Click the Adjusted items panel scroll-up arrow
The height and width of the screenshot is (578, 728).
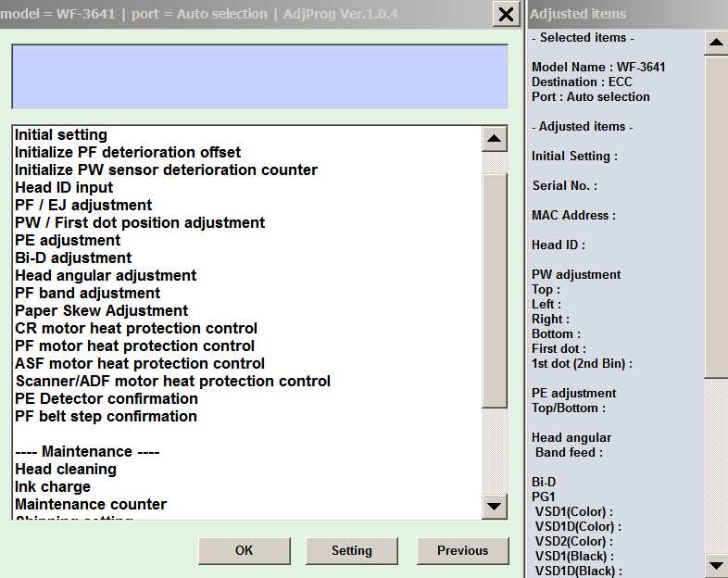pos(716,43)
